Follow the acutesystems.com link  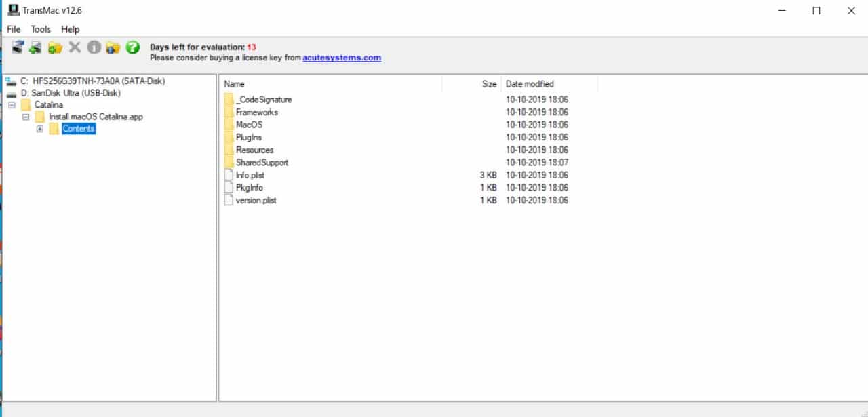[x=342, y=58]
